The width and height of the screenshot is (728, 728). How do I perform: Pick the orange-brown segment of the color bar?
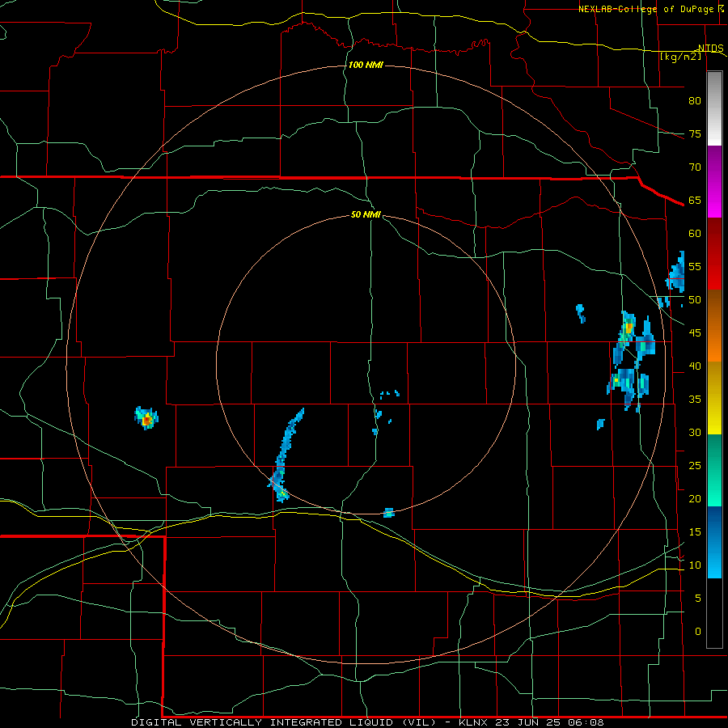point(714,326)
